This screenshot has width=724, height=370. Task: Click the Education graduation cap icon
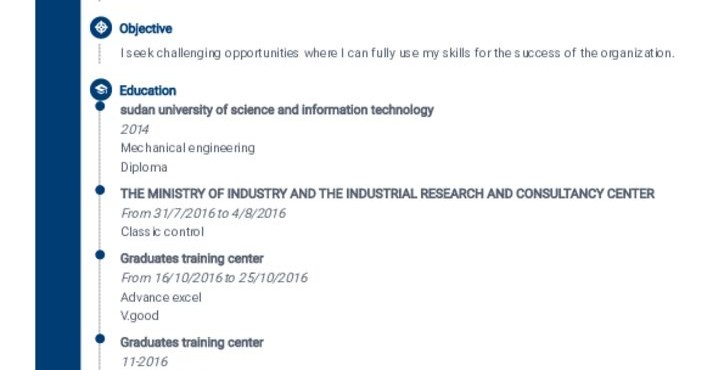101,90
